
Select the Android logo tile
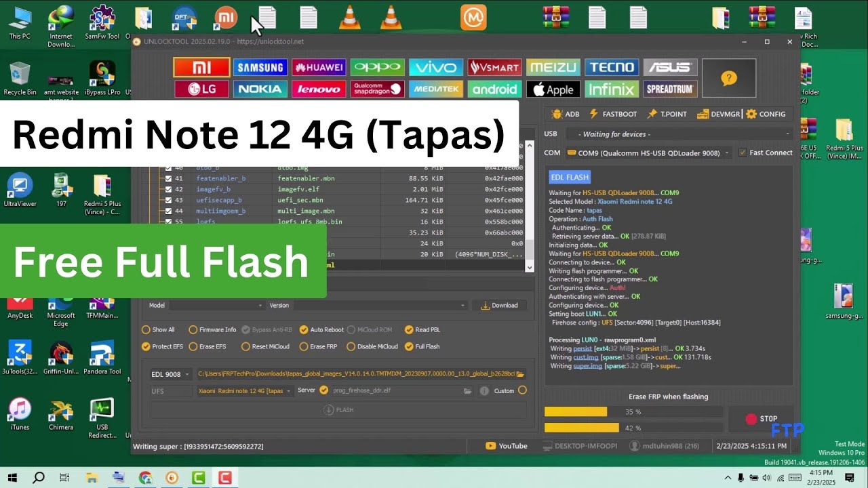494,89
